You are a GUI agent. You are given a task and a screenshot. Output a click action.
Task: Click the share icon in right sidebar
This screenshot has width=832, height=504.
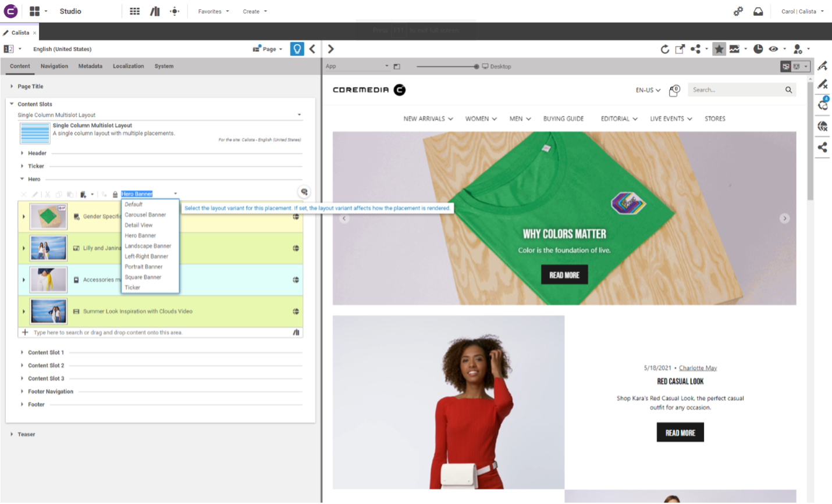822,147
